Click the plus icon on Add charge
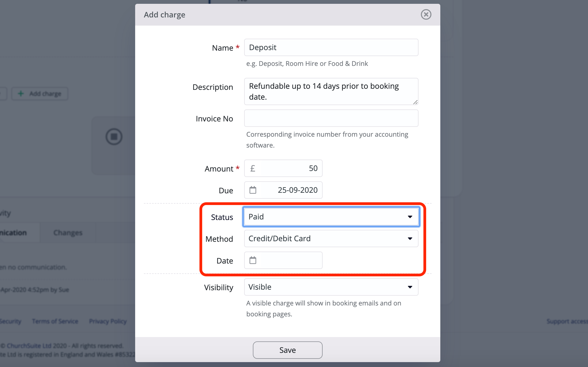Viewport: 588px width, 367px height. point(21,94)
